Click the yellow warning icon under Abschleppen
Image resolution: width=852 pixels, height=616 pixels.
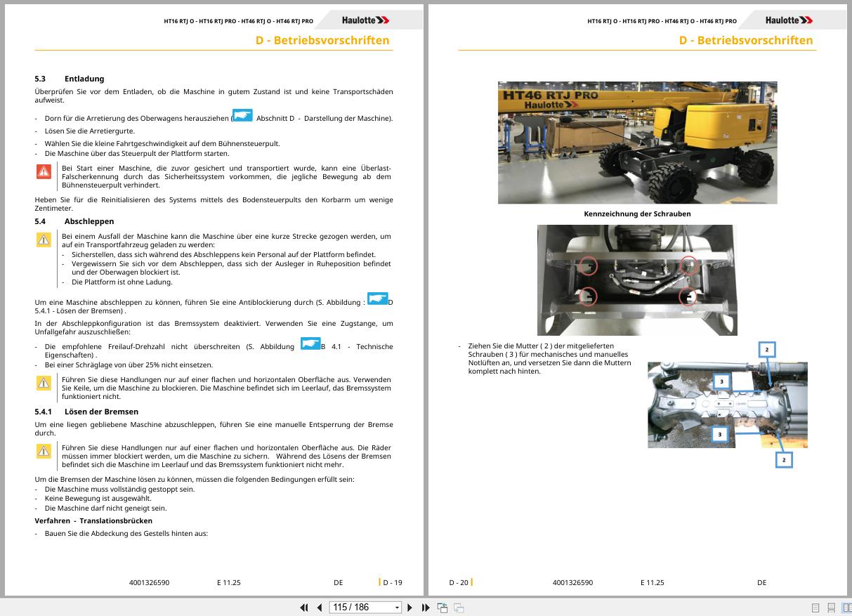44,240
